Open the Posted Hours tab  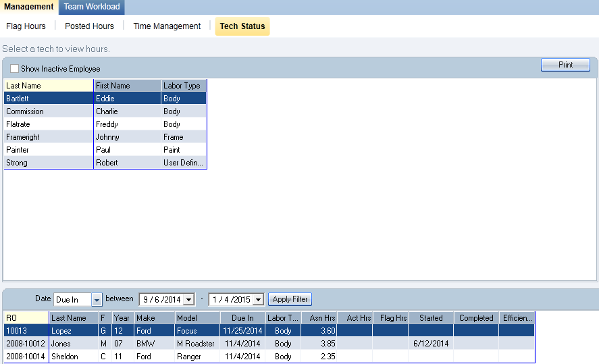tap(89, 26)
